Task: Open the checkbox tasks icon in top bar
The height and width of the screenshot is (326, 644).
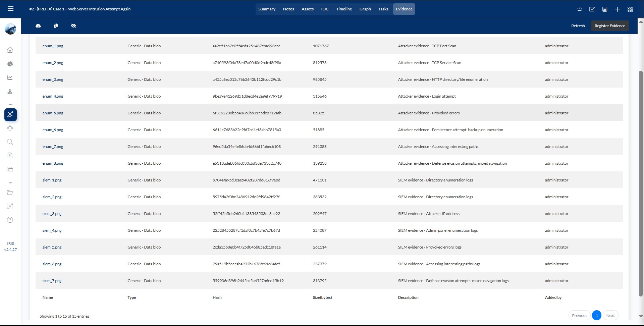Action: click(x=592, y=9)
